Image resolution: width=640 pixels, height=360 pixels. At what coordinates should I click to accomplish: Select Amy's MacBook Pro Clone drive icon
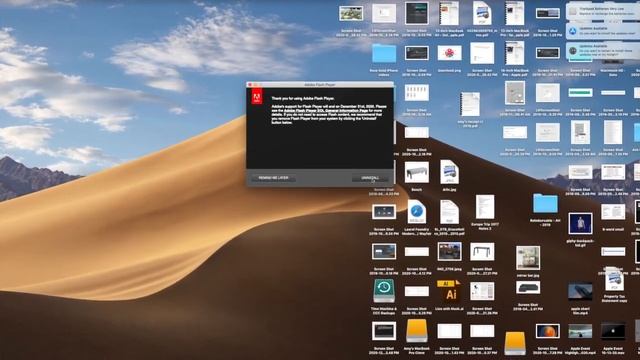pos(417,330)
